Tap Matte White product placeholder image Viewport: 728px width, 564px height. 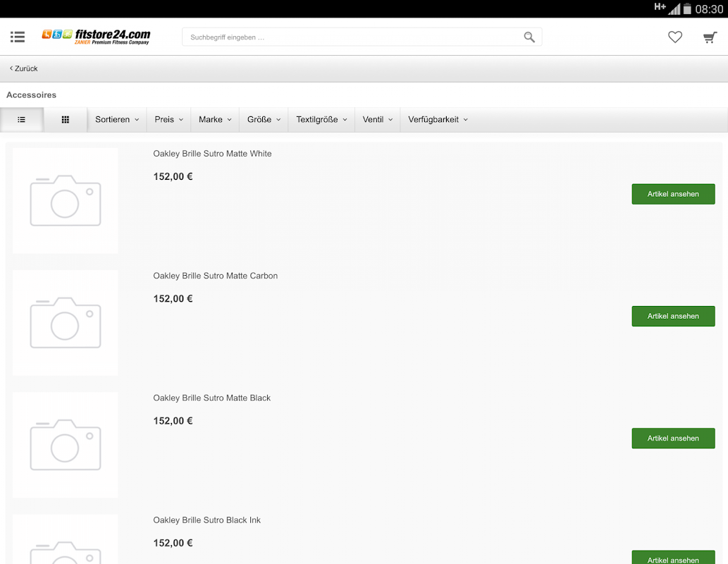[x=66, y=201]
